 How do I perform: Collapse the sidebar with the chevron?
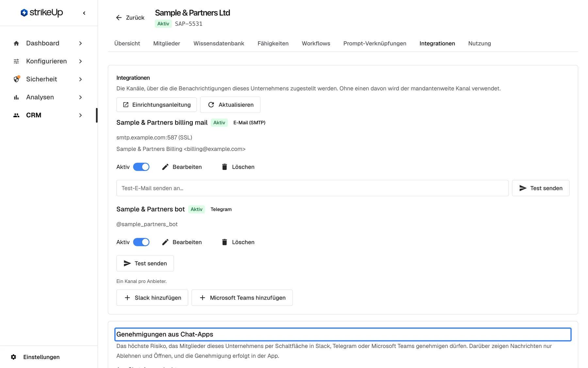click(84, 13)
